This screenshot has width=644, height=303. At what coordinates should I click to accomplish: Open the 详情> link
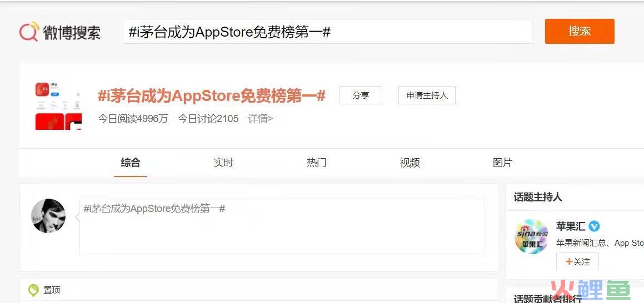tap(261, 119)
